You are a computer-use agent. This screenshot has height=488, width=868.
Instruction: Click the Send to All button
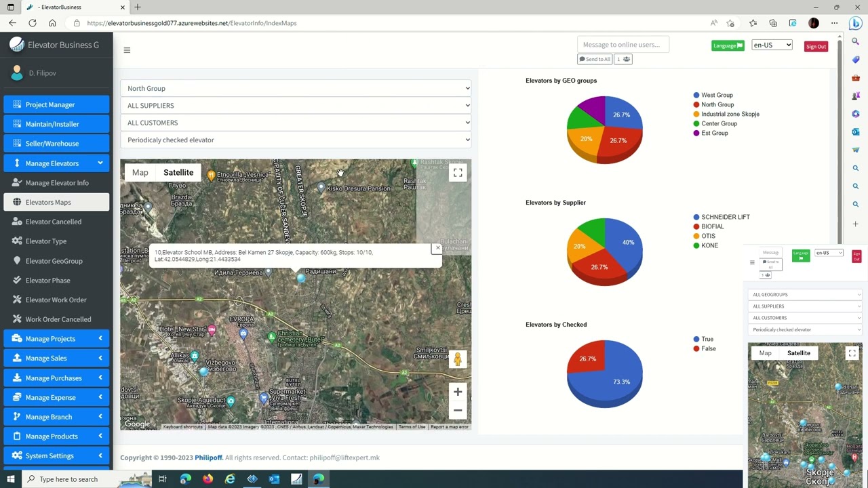click(x=595, y=59)
